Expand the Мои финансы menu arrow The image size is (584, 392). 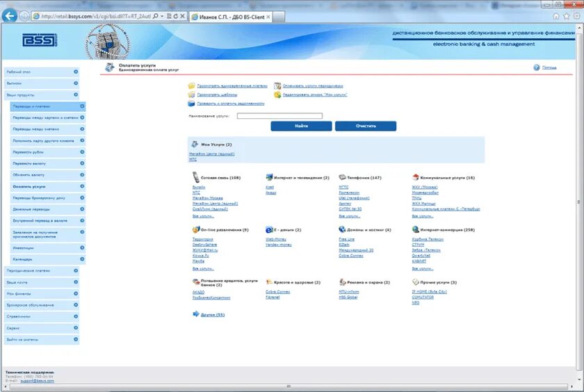[76, 293]
